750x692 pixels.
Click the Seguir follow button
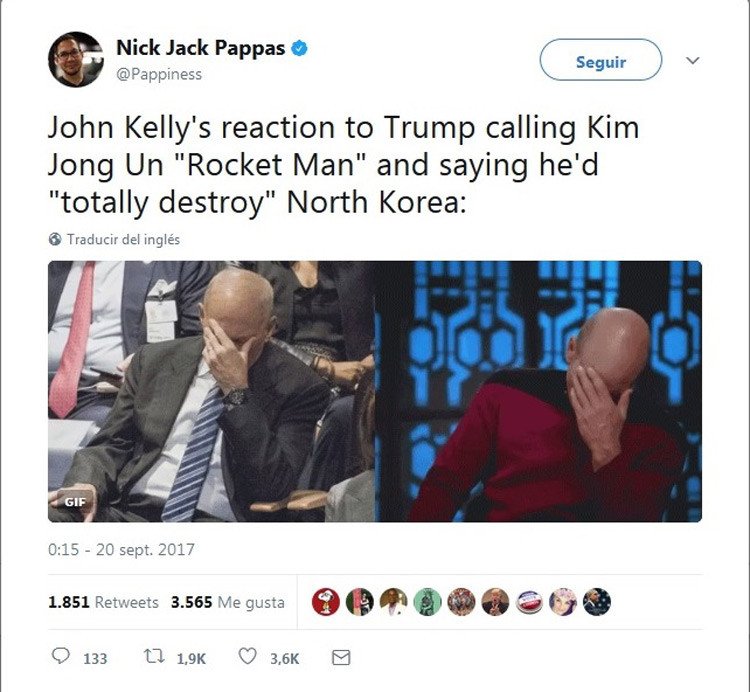tap(601, 60)
